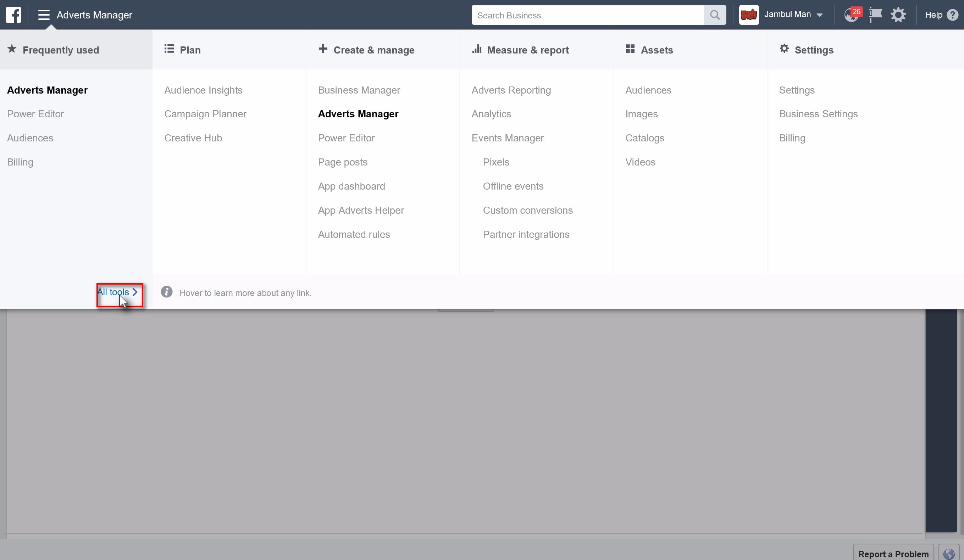
Task: Open Settings link in Settings column
Action: tap(797, 90)
